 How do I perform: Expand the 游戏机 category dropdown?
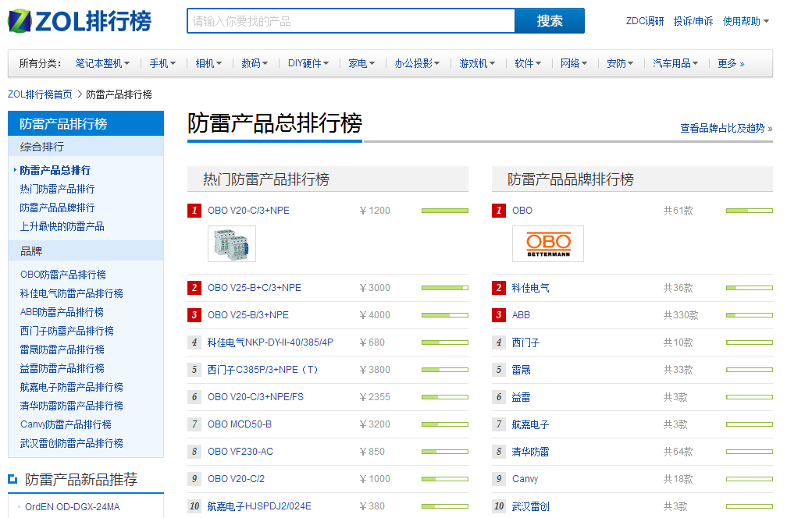478,64
